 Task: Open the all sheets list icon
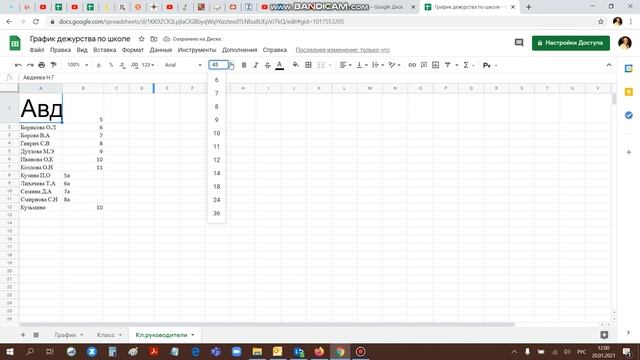click(36, 335)
